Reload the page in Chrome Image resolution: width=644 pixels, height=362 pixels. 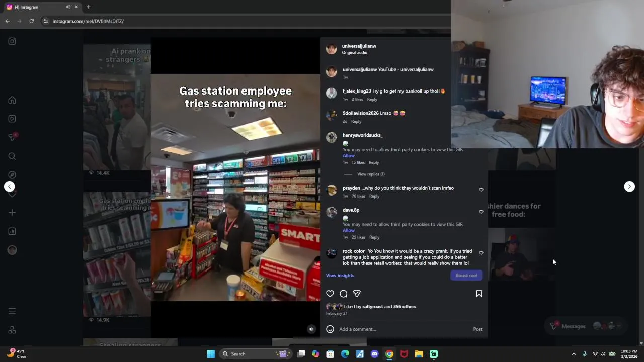pyautogui.click(x=31, y=21)
